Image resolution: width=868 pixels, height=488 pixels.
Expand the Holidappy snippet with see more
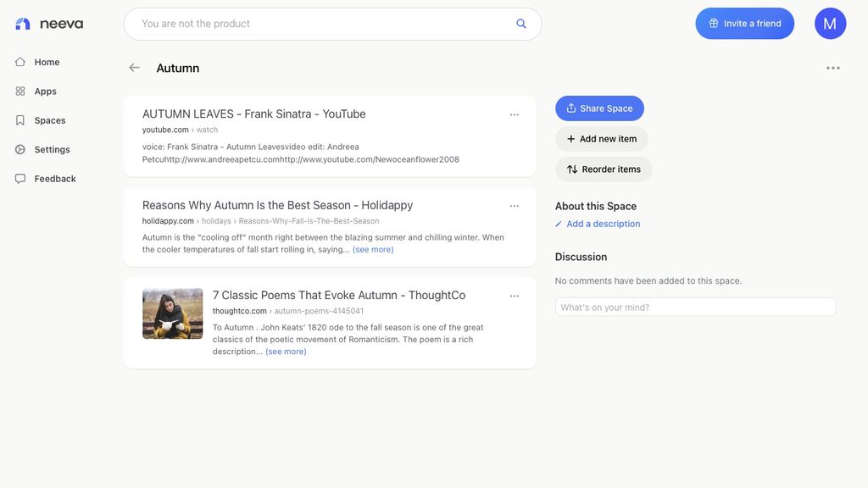pos(373,249)
